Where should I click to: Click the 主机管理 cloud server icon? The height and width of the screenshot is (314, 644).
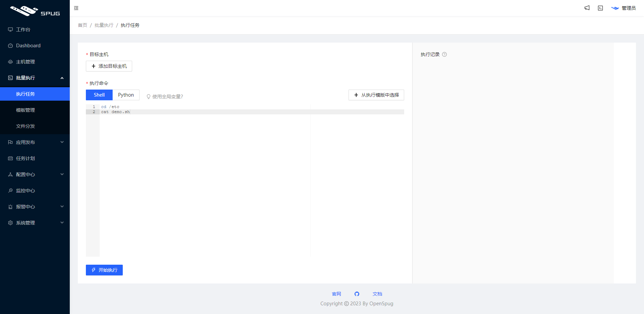(x=10, y=62)
